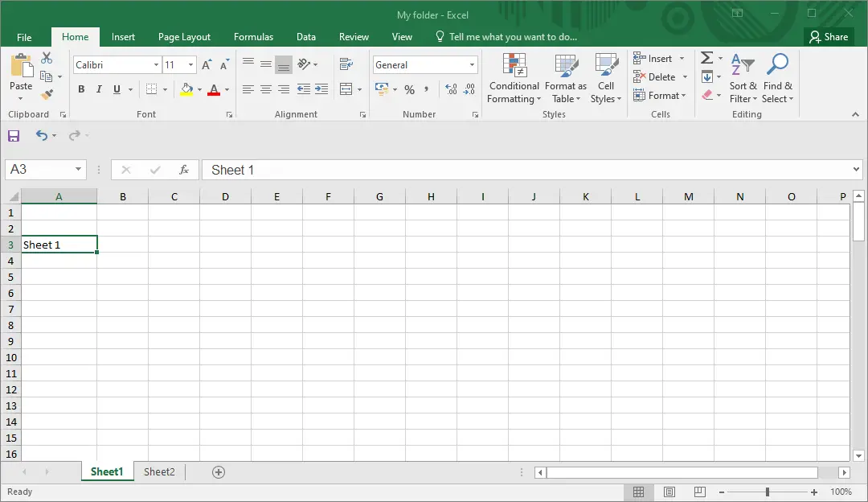
Task: Switch to the Page Layout ribbon tab
Action: click(x=184, y=37)
